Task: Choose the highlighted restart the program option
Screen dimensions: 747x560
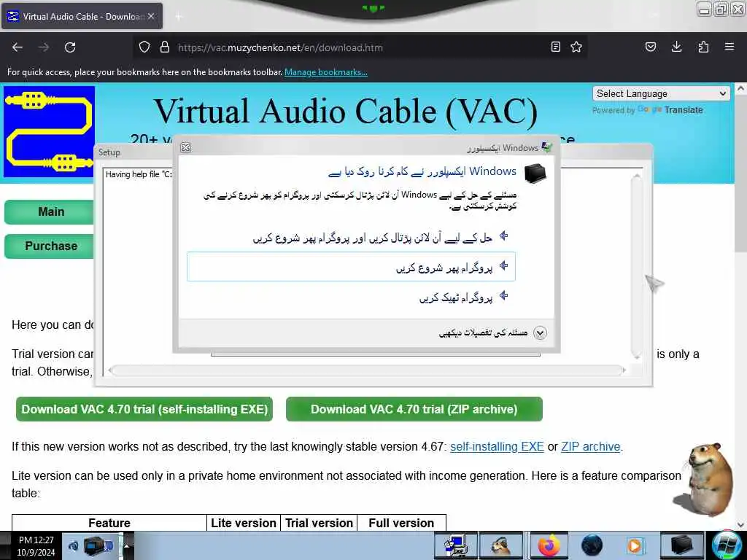Action: (x=351, y=267)
